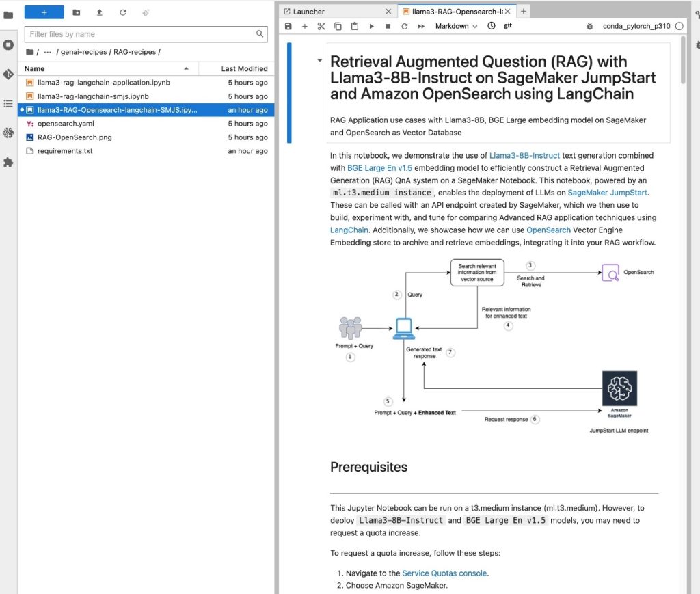Copy the selected cell
This screenshot has height=594, width=700.
[338, 26]
